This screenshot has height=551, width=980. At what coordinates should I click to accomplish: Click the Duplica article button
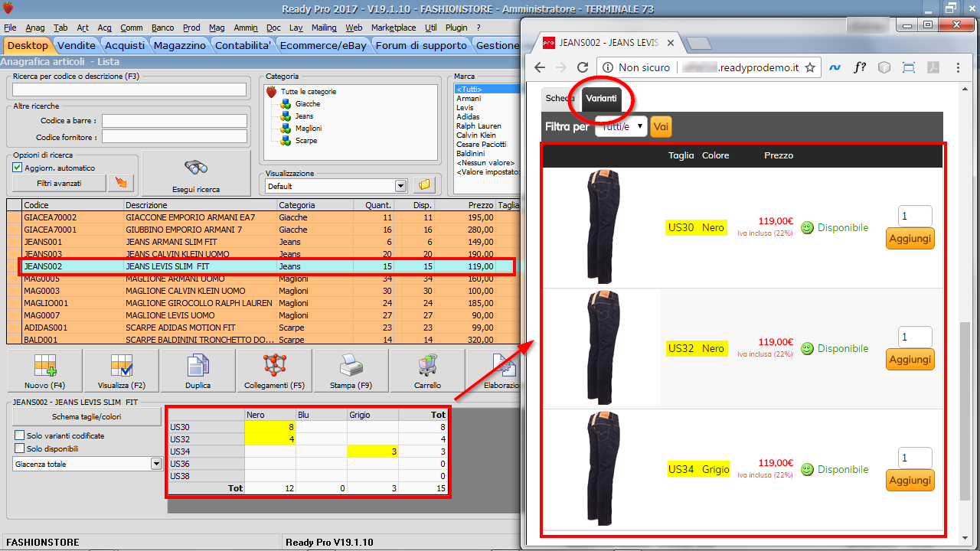[x=198, y=371]
